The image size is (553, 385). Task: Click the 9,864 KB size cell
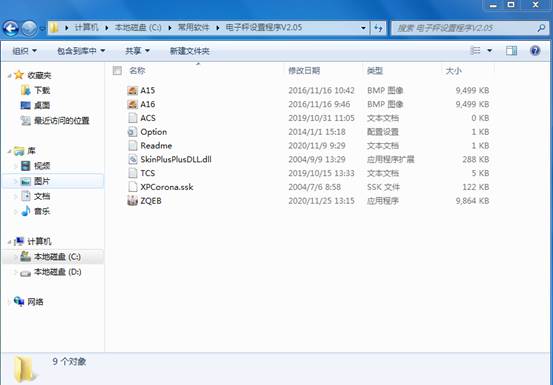click(472, 201)
